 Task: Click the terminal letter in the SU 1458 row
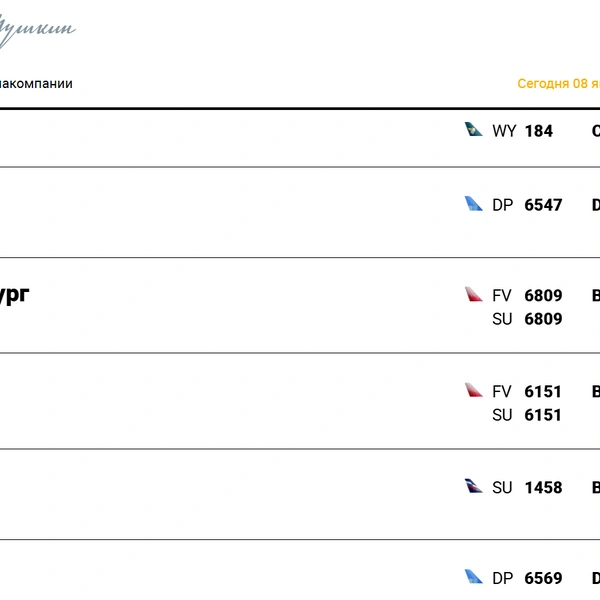[596, 488]
